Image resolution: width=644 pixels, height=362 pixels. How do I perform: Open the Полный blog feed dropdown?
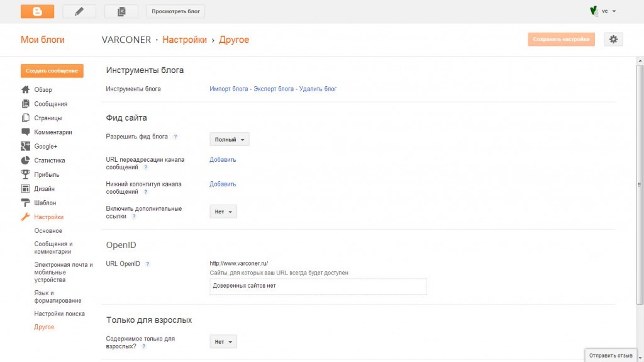coord(229,140)
